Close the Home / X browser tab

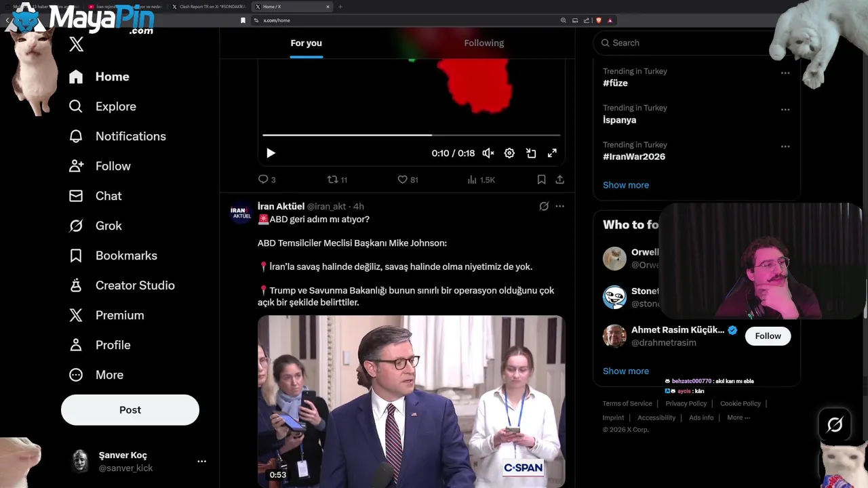[328, 7]
